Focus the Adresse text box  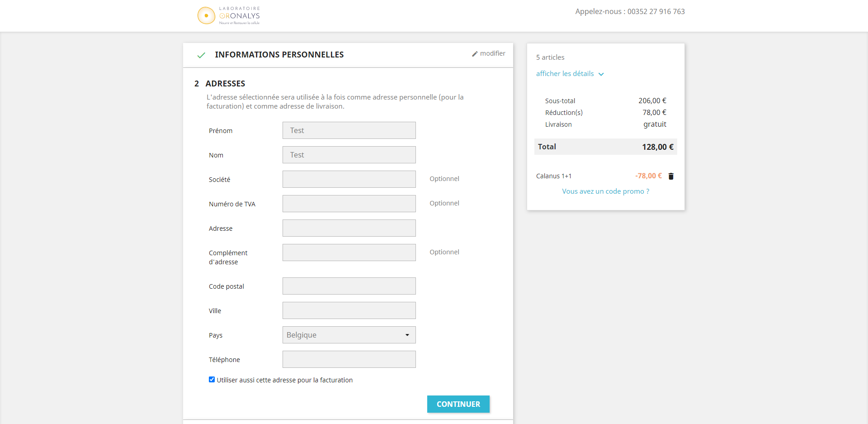[349, 228]
